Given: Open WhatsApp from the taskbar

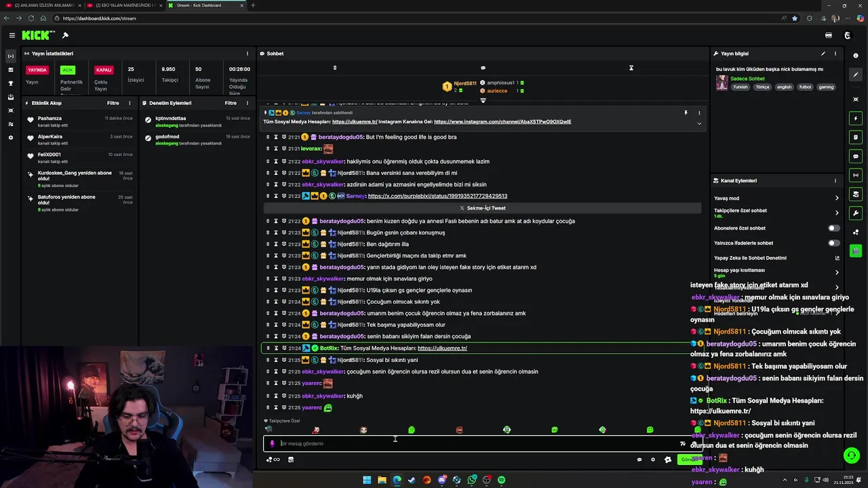Looking at the screenshot, I should click(471, 480).
